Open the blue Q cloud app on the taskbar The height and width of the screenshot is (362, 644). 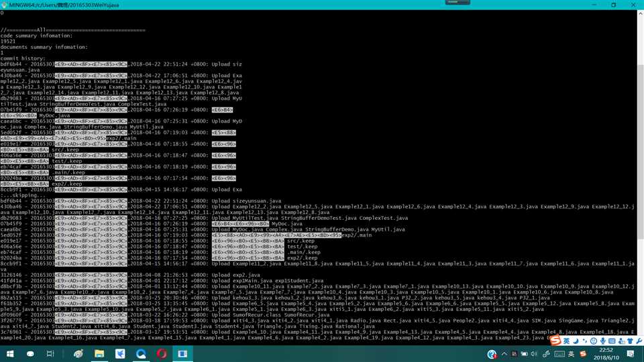[141, 353]
